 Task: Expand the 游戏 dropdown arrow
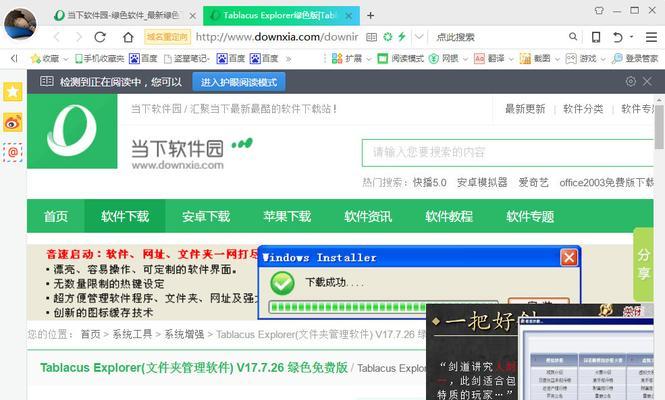(603, 59)
